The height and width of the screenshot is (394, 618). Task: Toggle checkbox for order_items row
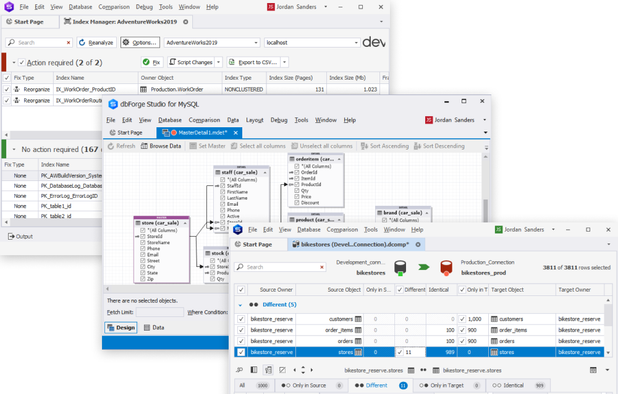[241, 330]
